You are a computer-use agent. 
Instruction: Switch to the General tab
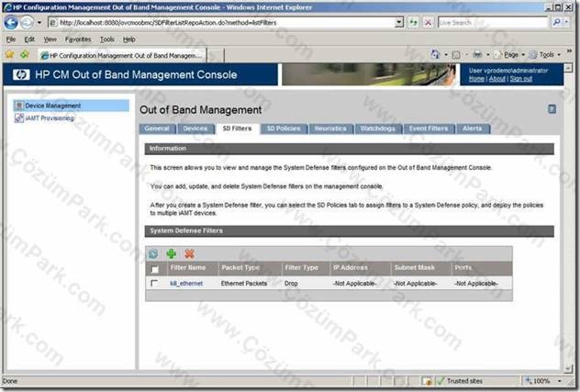coord(157,129)
